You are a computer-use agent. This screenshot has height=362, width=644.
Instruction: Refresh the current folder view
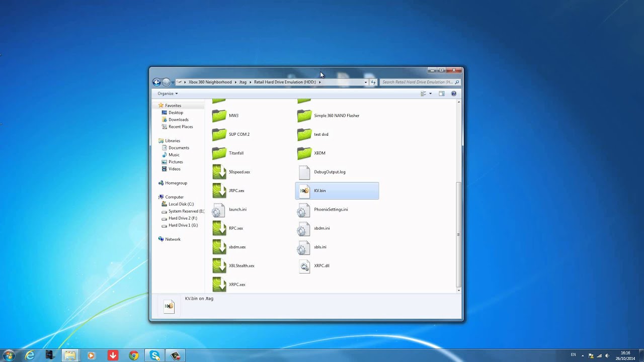point(373,82)
